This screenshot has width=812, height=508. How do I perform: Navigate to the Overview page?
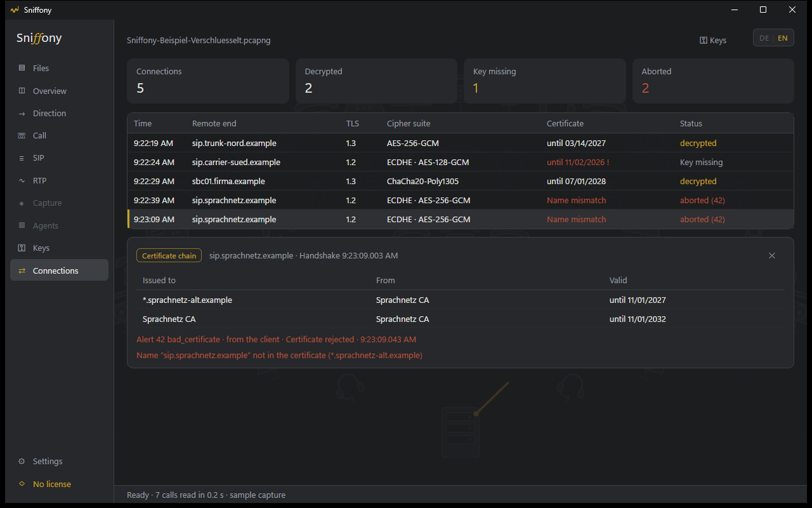click(x=59, y=91)
